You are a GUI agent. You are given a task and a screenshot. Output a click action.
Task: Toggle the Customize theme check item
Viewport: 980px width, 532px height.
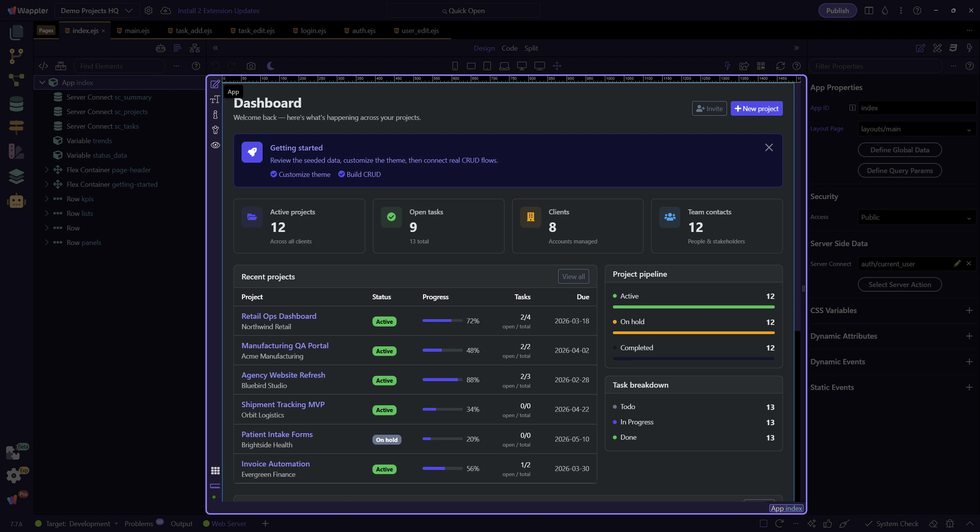pyautogui.click(x=300, y=174)
